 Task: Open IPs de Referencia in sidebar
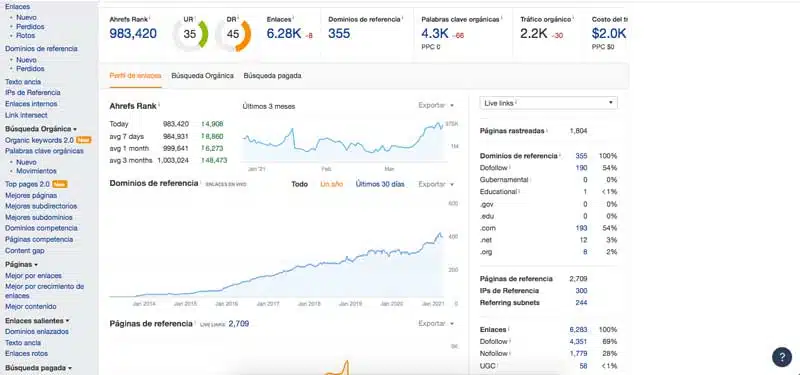point(33,92)
